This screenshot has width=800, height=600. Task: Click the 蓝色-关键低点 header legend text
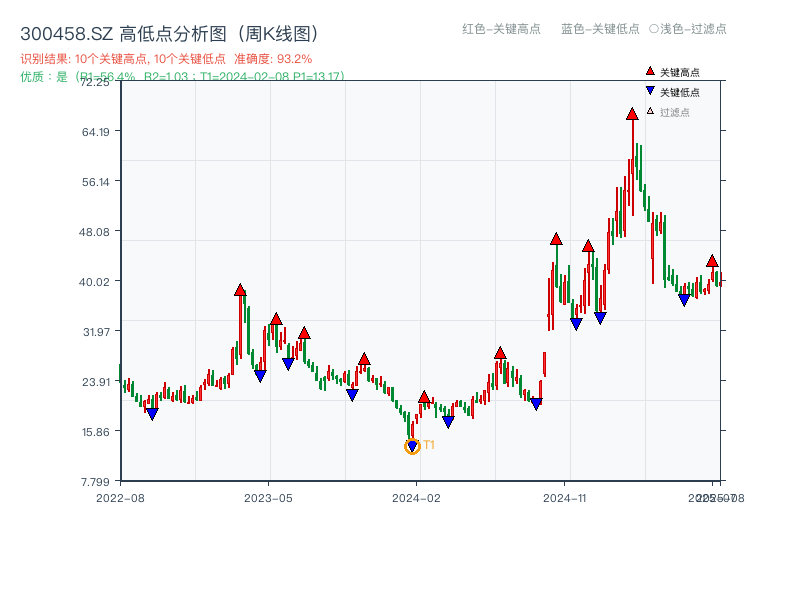tap(600, 29)
